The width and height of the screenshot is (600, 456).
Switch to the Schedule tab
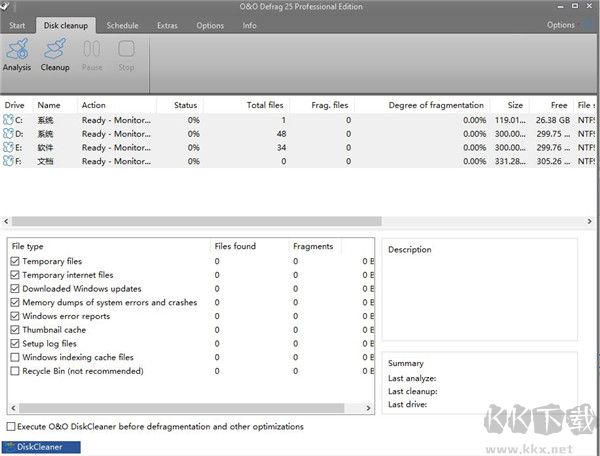[x=122, y=25]
